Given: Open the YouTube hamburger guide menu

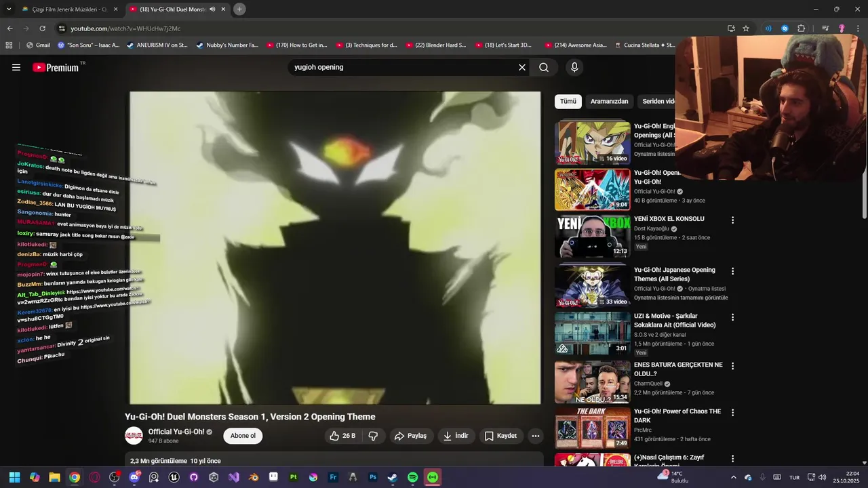Looking at the screenshot, I should click(16, 67).
